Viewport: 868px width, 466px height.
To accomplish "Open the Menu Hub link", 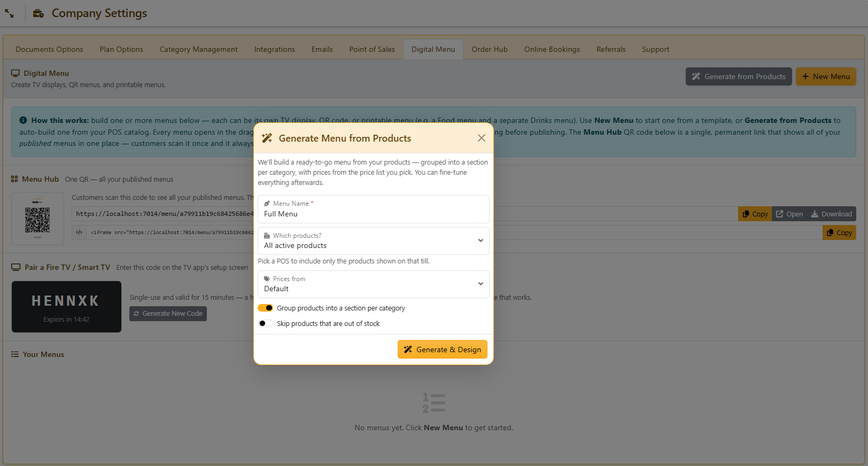I will (x=789, y=214).
